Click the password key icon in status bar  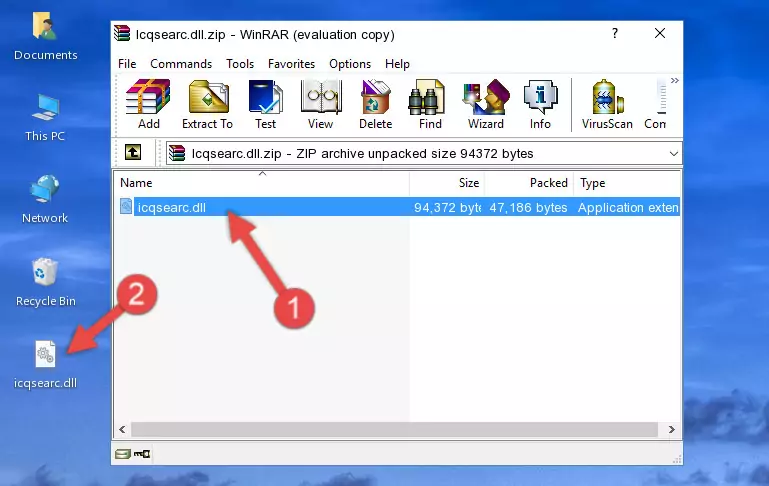[142, 454]
